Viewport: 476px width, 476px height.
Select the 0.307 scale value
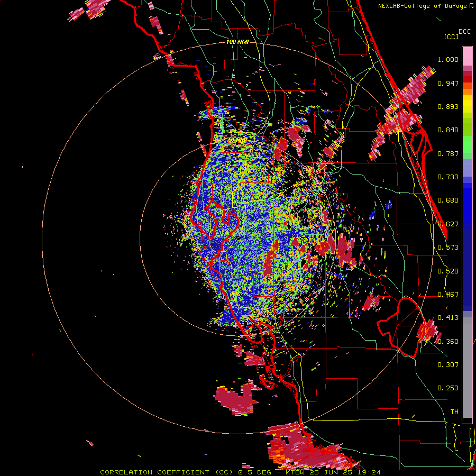pos(448,365)
